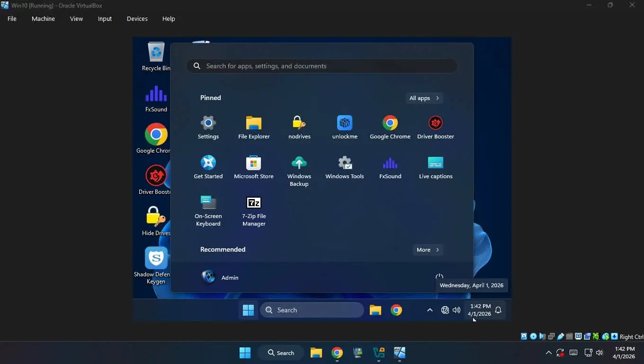The image size is (644, 364).
Task: Select the Shadow Defender Keygen desktop icon
Action: pyautogui.click(x=156, y=265)
